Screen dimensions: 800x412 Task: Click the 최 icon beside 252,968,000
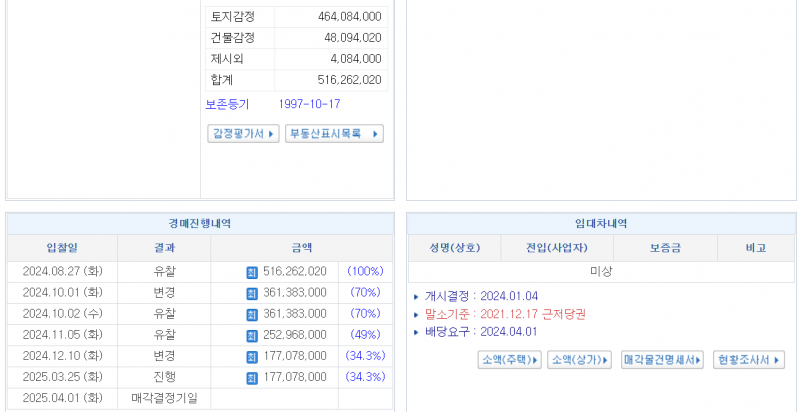tap(251, 335)
